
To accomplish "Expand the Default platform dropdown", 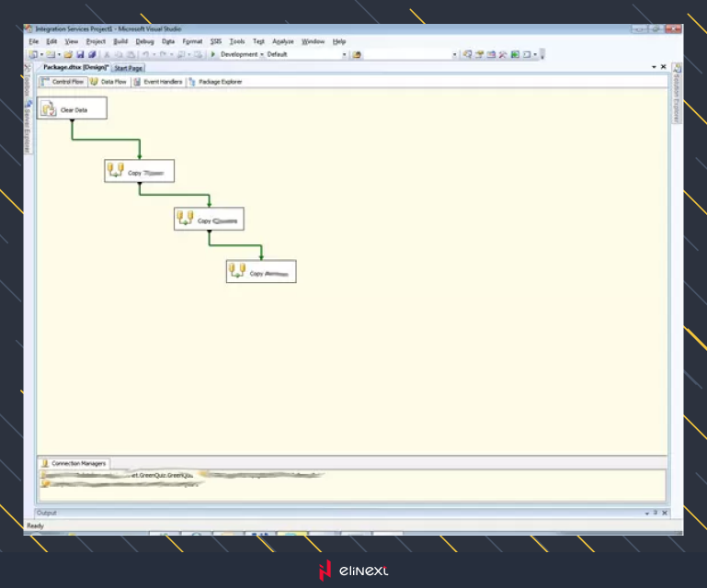I will point(345,54).
